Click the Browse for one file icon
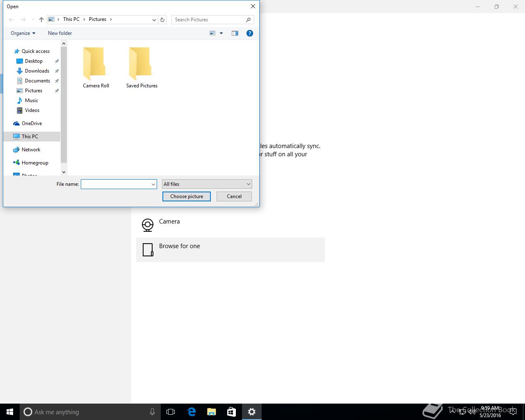This screenshot has height=420, width=525. point(148,250)
